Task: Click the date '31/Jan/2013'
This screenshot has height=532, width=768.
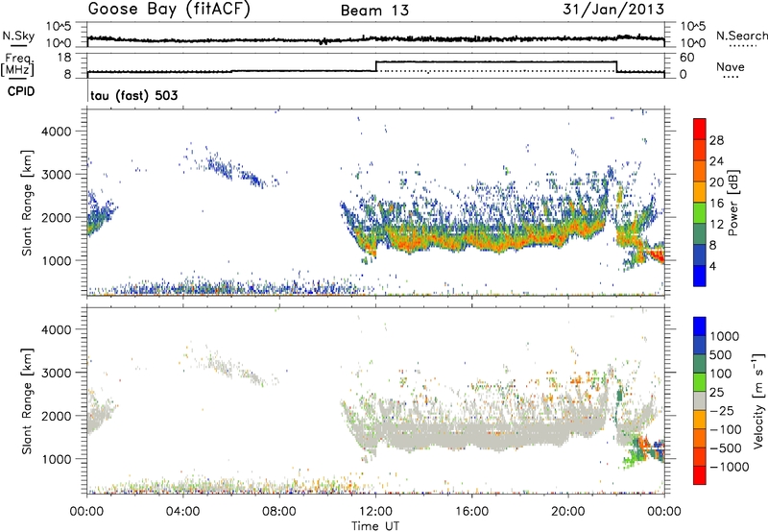Action: pyautogui.click(x=613, y=10)
